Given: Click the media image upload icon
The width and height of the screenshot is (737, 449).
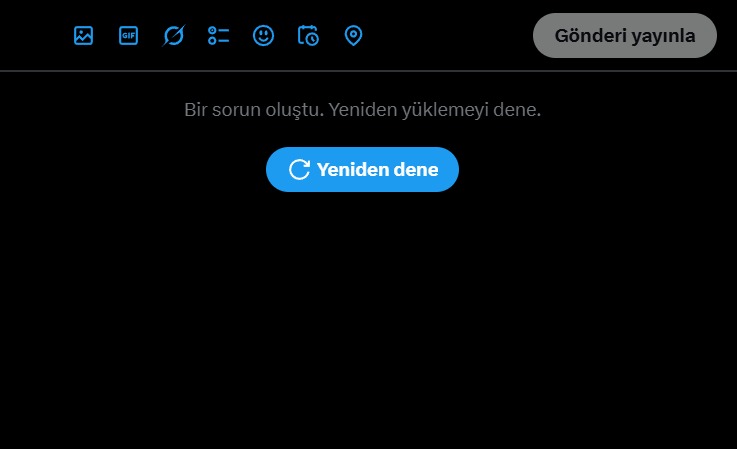Looking at the screenshot, I should pyautogui.click(x=84, y=36).
